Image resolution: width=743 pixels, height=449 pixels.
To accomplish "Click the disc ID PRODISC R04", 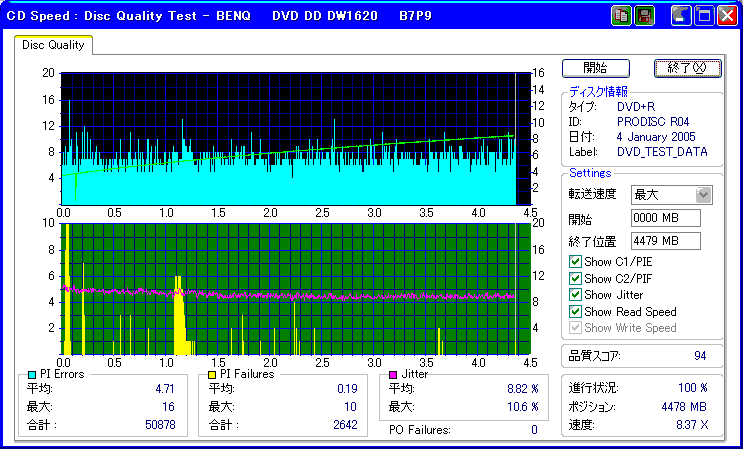I will pos(653,122).
